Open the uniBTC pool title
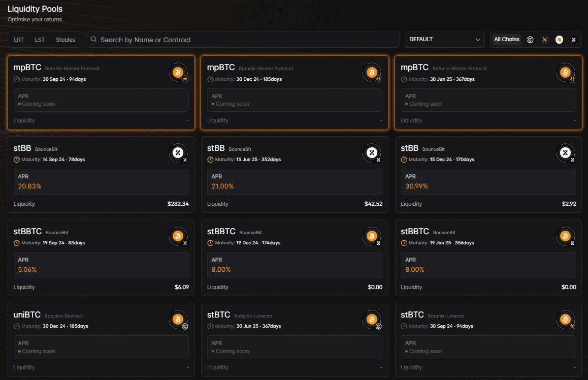Image resolution: width=588 pixels, height=380 pixels. click(x=27, y=315)
